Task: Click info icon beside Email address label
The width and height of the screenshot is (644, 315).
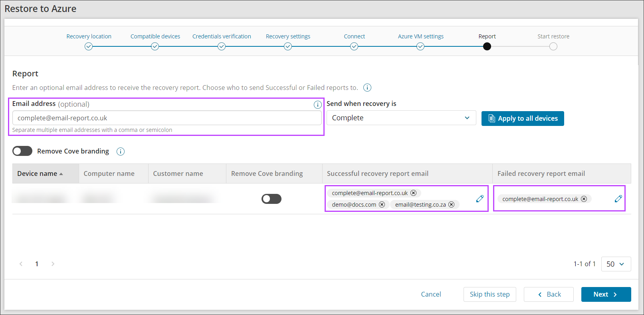Action: pos(317,105)
